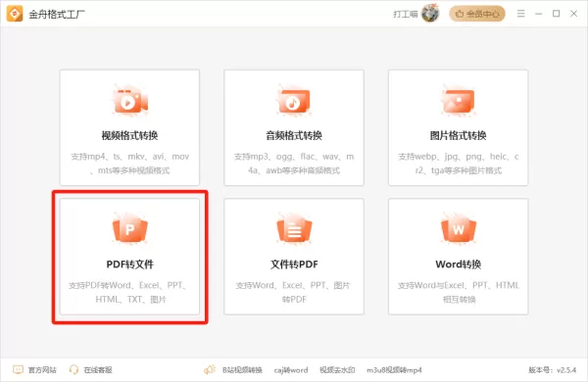This screenshot has height=382, width=588.
Task: Click the 支持Word与Excel、PPT、HTML description
Action: (x=459, y=292)
